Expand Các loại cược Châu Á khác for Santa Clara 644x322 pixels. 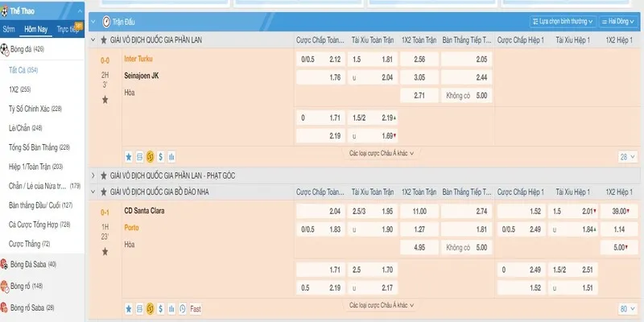pos(382,305)
